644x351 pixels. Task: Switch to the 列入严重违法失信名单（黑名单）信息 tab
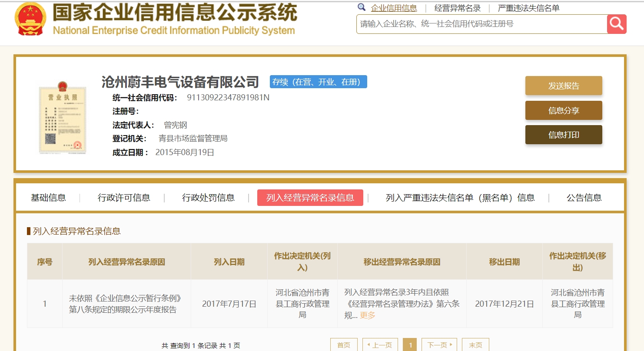pos(460,198)
